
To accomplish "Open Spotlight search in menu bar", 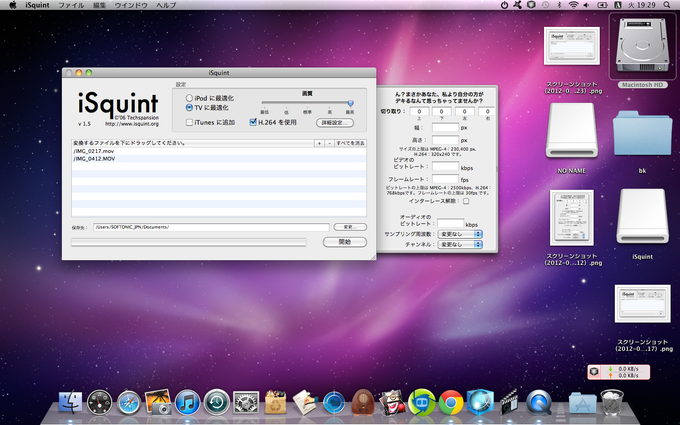I will [667, 5].
